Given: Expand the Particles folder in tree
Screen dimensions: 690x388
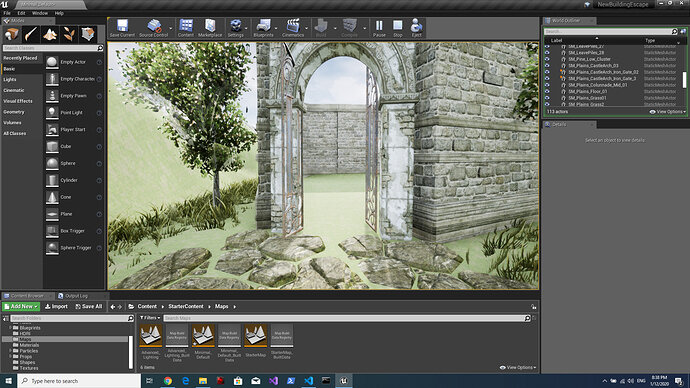Looking at the screenshot, I should click(10, 351).
